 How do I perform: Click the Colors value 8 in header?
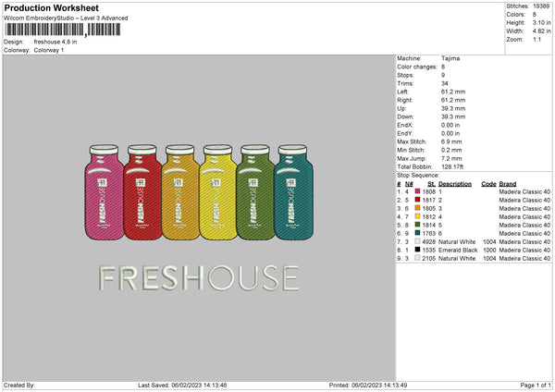click(535, 15)
